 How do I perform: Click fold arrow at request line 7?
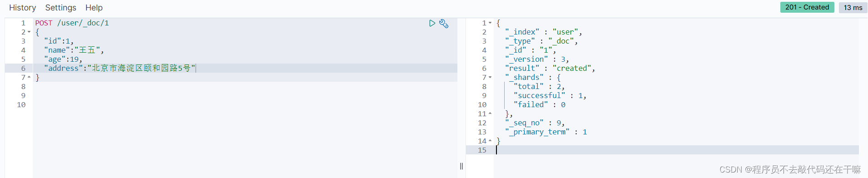(x=29, y=77)
